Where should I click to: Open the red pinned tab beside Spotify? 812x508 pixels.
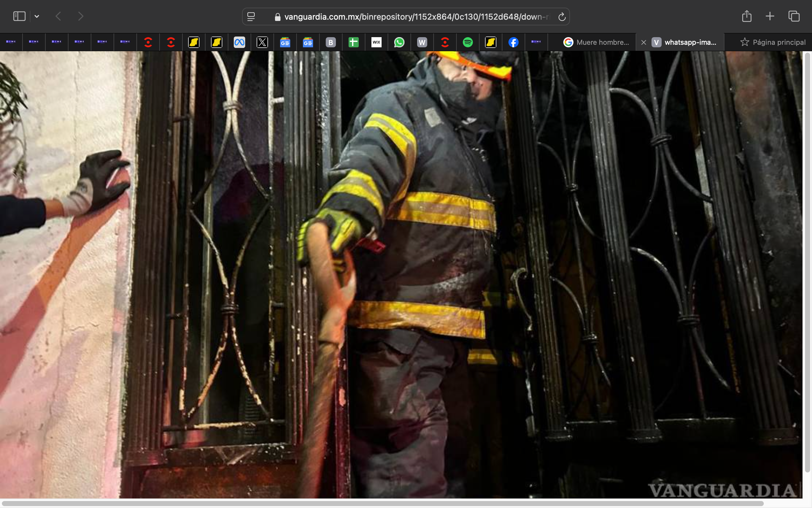coord(445,42)
